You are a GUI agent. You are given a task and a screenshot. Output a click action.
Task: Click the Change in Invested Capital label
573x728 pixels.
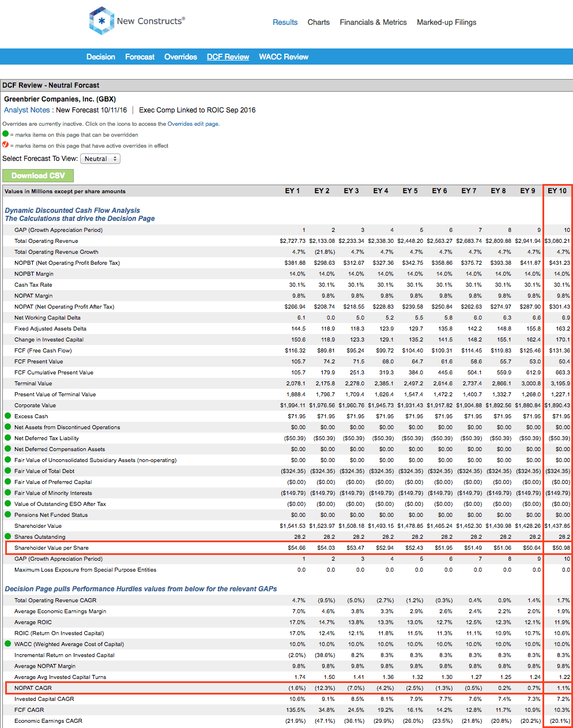(49, 340)
